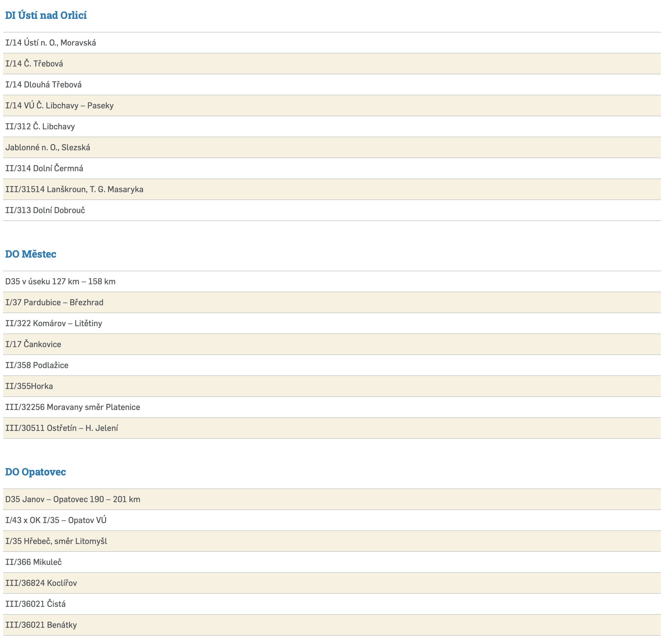Click the I/14 Dlouhá Třebová entry
665x644 pixels.
pyautogui.click(x=43, y=85)
